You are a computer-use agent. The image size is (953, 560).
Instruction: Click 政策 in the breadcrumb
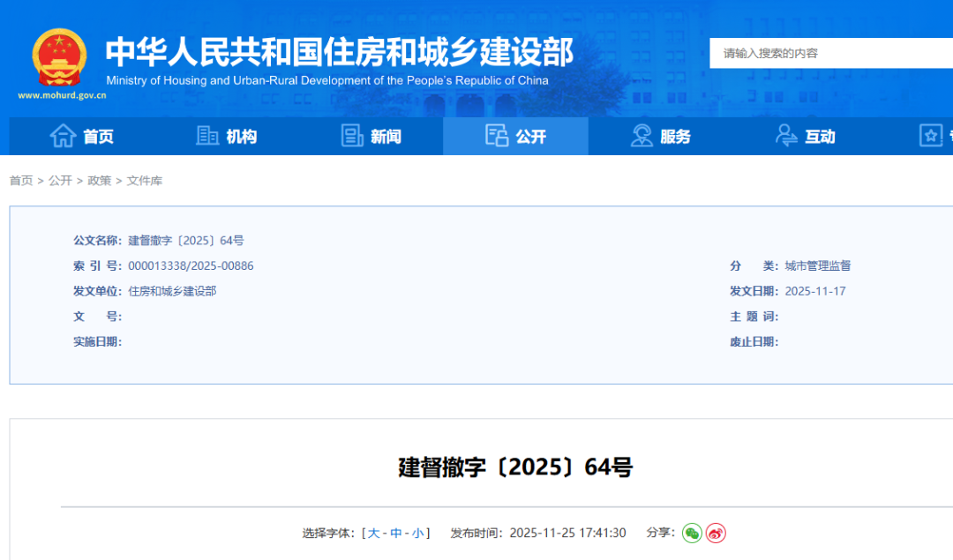tap(100, 181)
